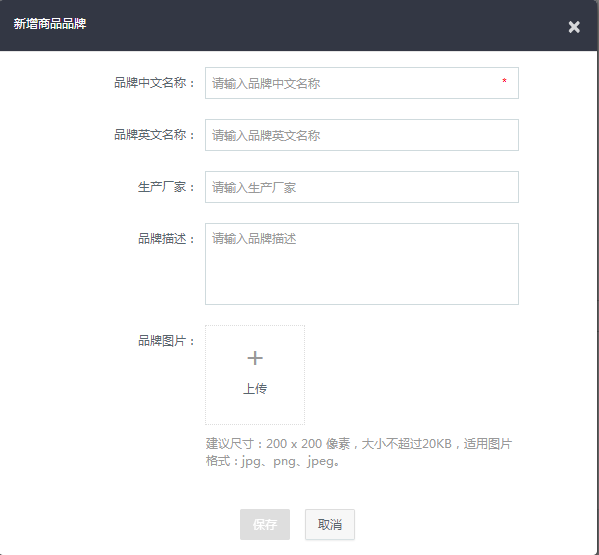Click into the 生产厂家 text box
The image size is (599, 555).
[x=361, y=187]
